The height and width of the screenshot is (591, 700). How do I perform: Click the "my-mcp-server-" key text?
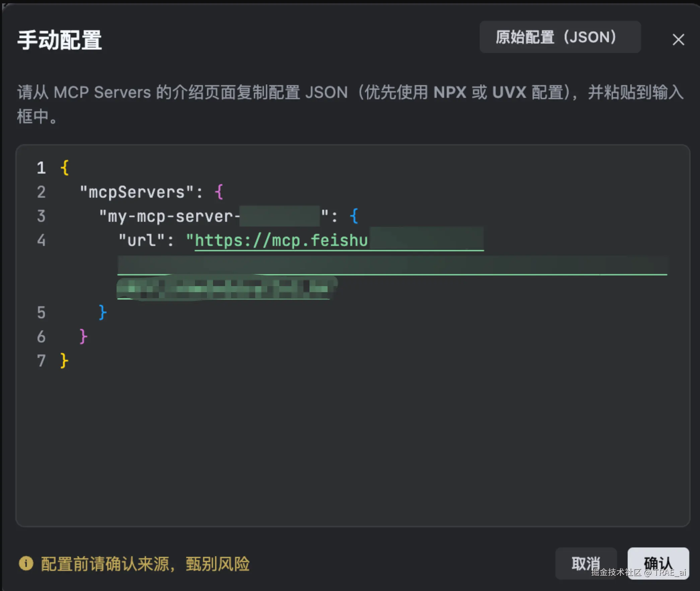click(169, 216)
